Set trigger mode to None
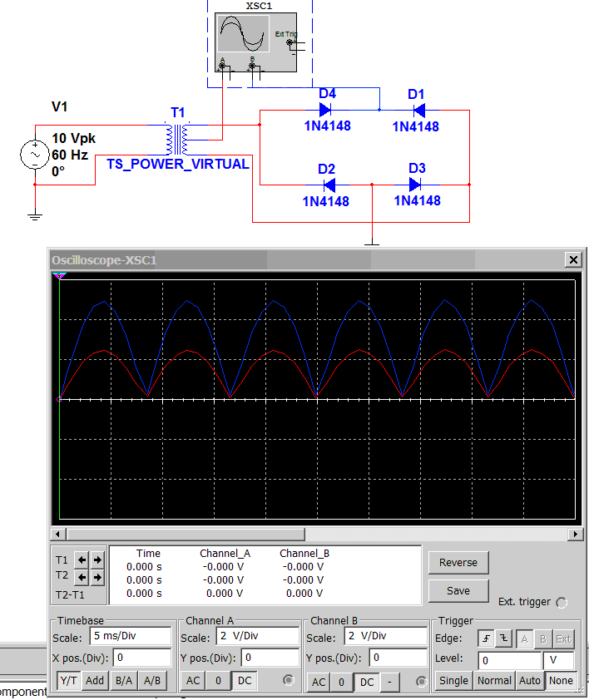Viewport: 589px width, 700px height. 561,681
